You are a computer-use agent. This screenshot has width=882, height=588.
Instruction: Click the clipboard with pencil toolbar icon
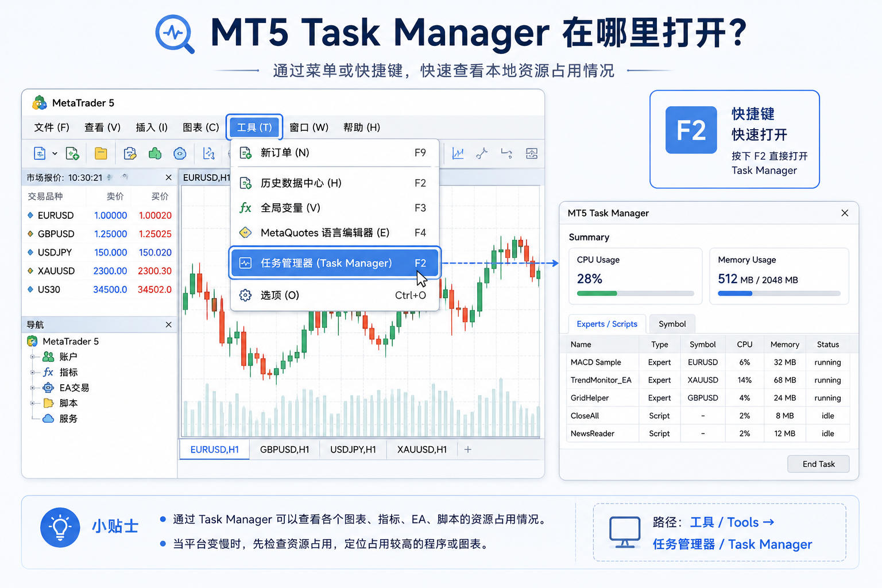point(130,153)
